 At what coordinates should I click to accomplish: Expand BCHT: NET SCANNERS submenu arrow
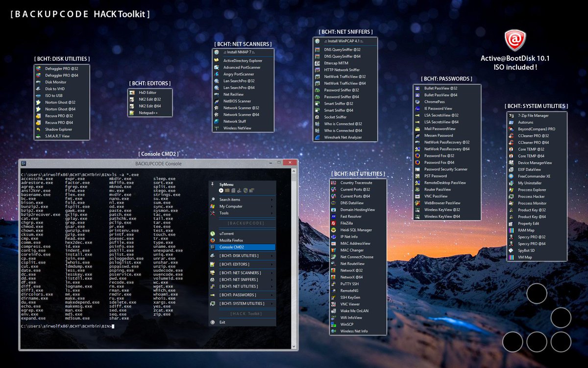271,273
